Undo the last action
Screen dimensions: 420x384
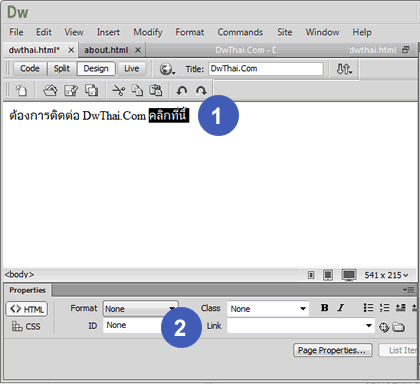(182, 91)
